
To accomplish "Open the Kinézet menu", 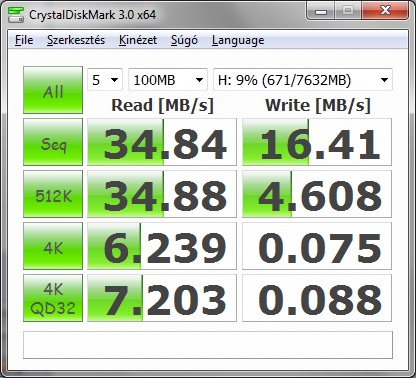I will pos(138,40).
